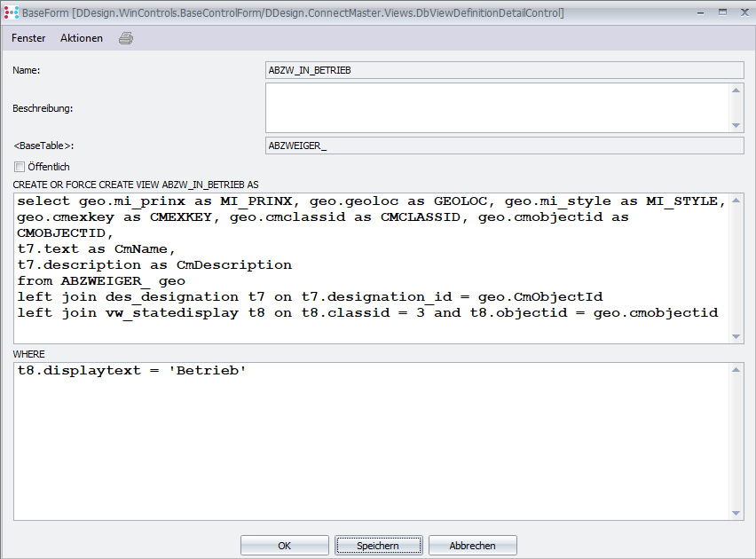Click into the Beschreibung text area
The height and width of the screenshot is (559, 756).
[497, 108]
